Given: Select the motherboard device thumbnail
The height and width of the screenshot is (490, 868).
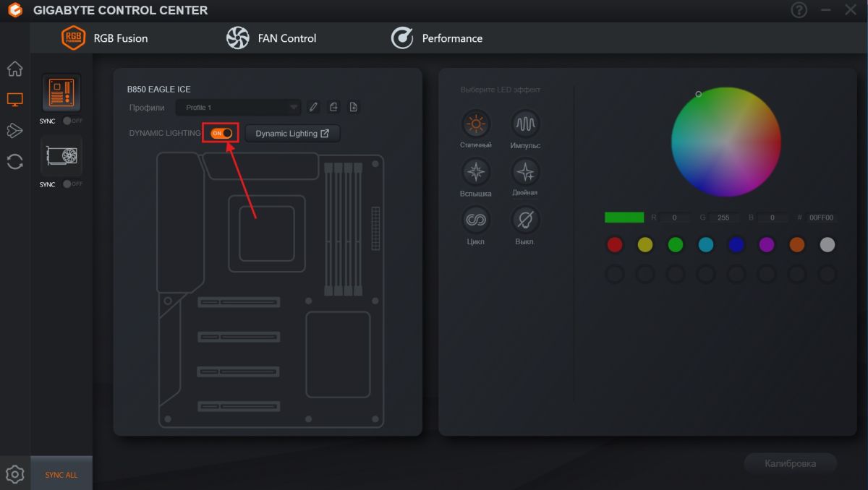Looking at the screenshot, I should pos(61,92).
